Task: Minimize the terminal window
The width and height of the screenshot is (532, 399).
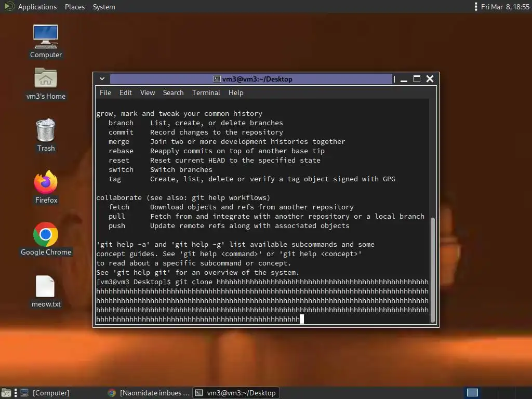Action: [x=404, y=79]
